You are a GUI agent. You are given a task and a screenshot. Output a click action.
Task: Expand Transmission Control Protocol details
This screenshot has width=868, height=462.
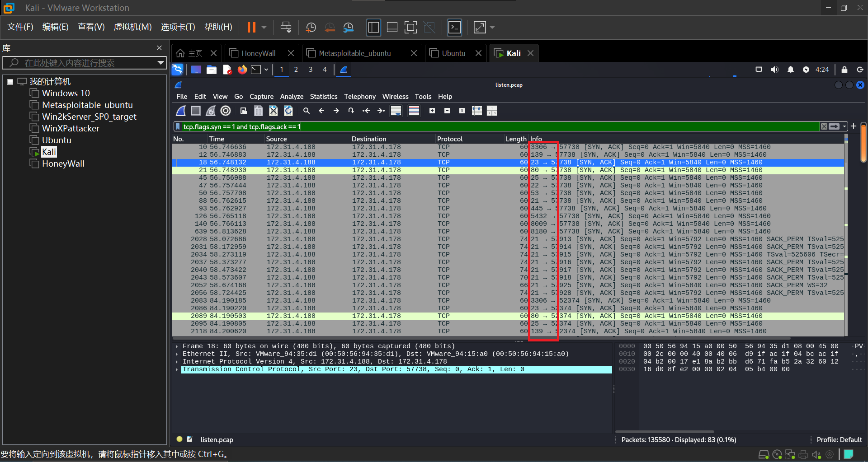point(177,369)
